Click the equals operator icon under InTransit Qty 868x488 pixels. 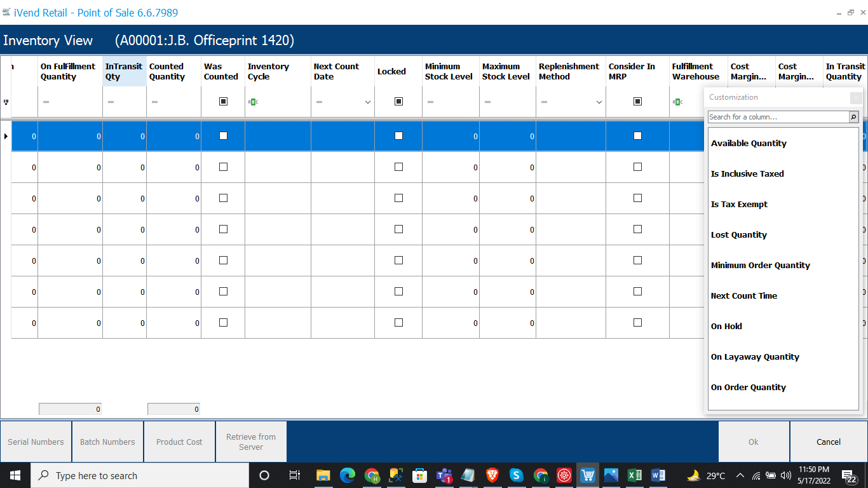click(x=111, y=102)
